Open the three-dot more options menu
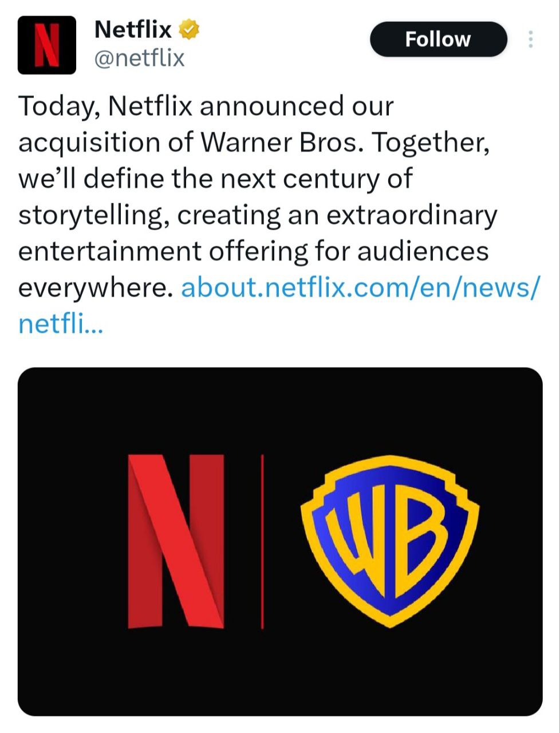This screenshot has height=733, width=560. point(531,39)
